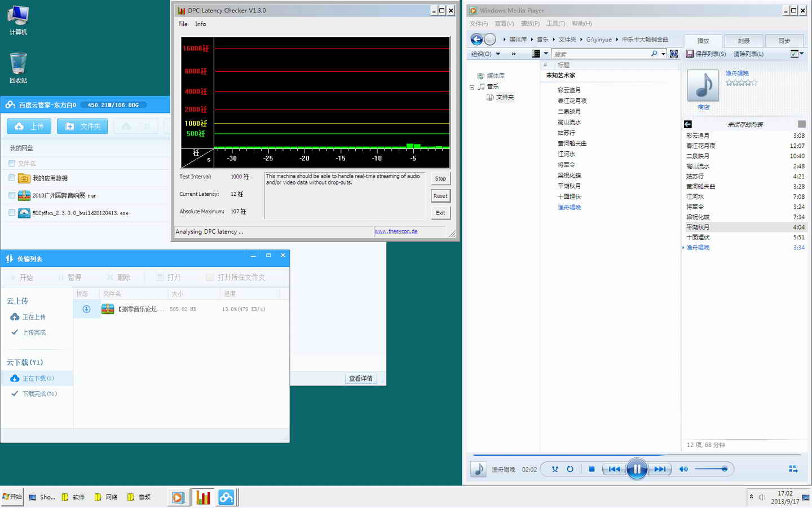Open the File menu in DPC Latency Checker

click(x=183, y=24)
